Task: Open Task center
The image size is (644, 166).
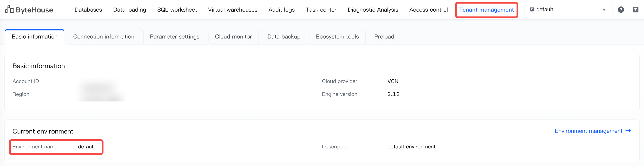Action: point(321,10)
